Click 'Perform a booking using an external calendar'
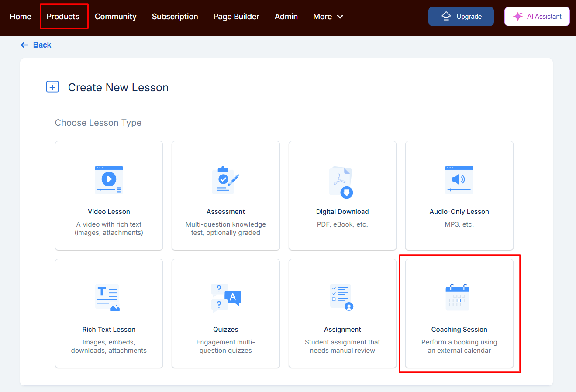This screenshot has width=576, height=392. click(x=459, y=346)
